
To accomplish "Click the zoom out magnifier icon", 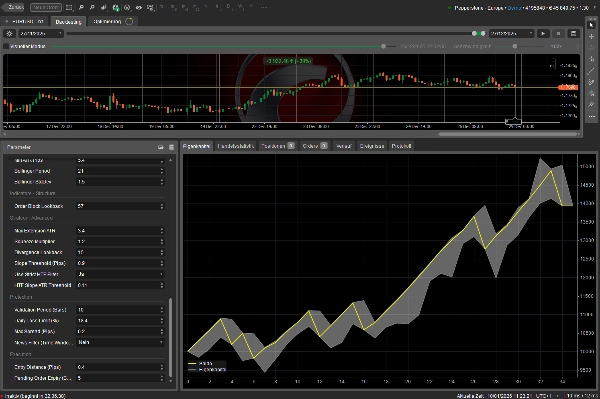I will [92, 7].
